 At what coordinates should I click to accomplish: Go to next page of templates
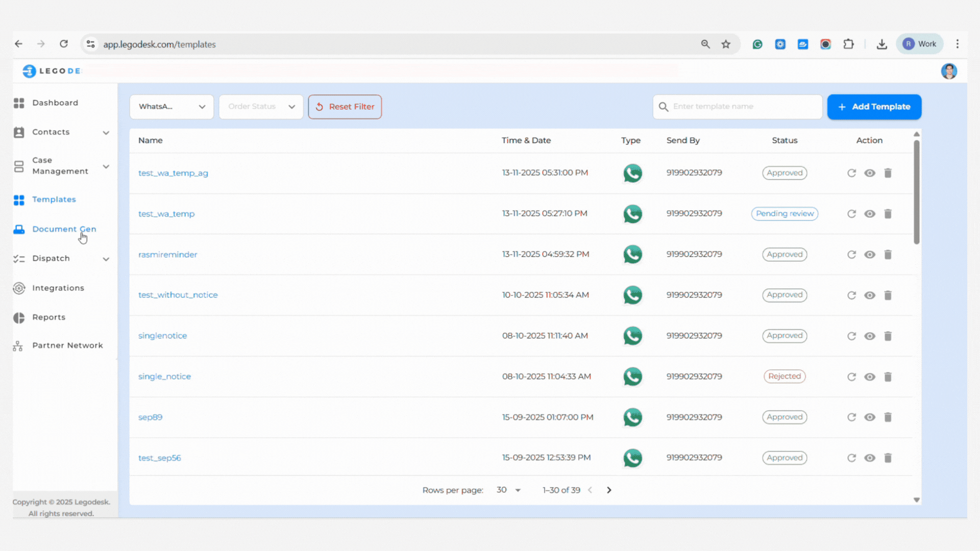609,490
